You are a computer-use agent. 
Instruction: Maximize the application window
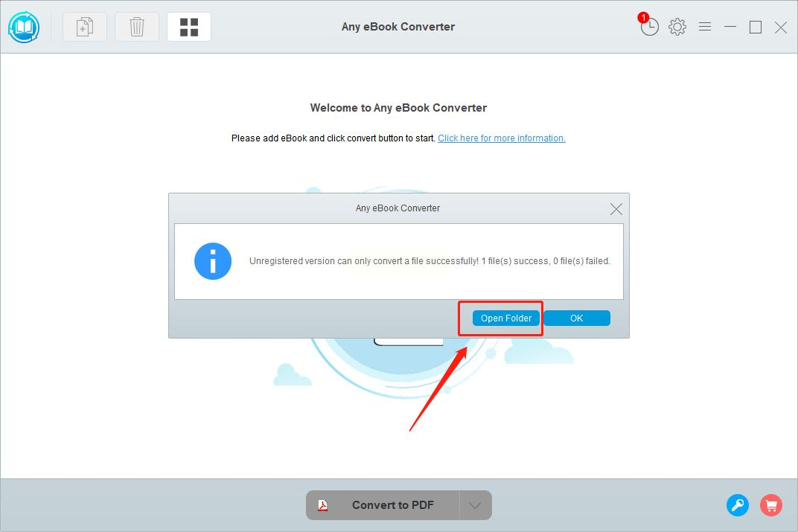click(756, 27)
